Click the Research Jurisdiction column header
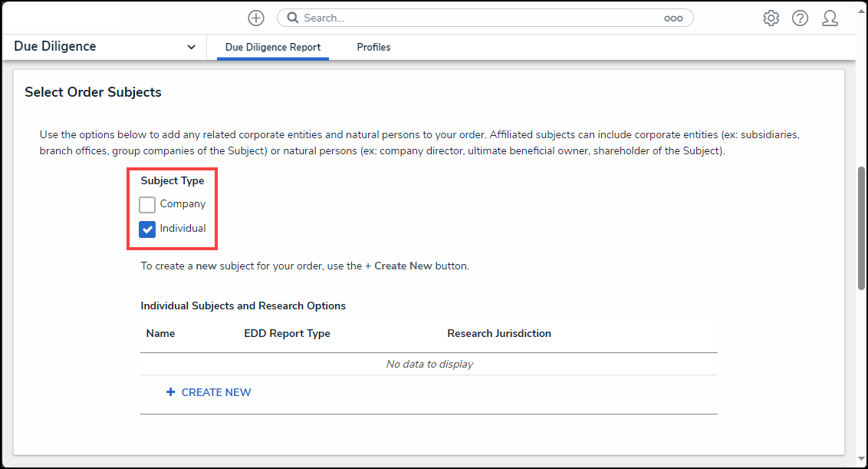The image size is (868, 469). [499, 333]
